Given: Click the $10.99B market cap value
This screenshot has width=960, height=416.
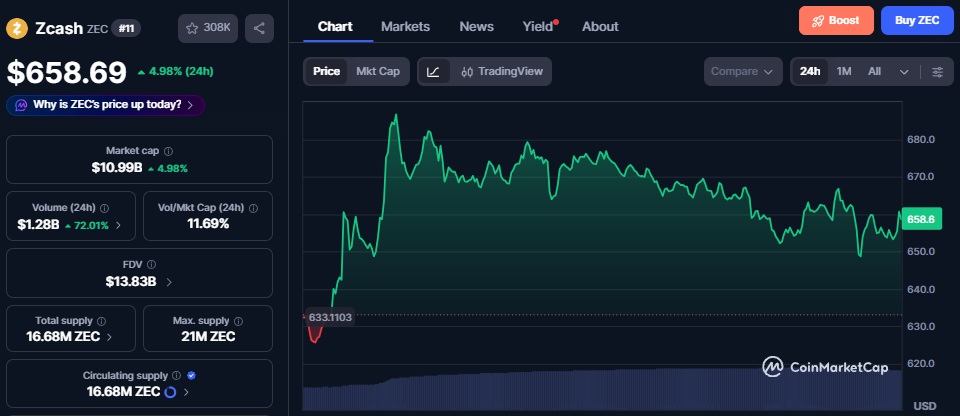Looking at the screenshot, I should tap(116, 168).
